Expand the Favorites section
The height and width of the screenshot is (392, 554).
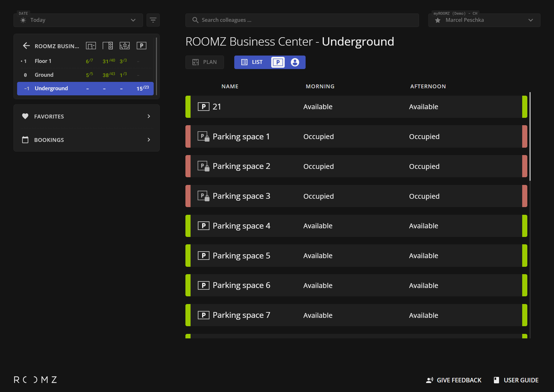[86, 116]
